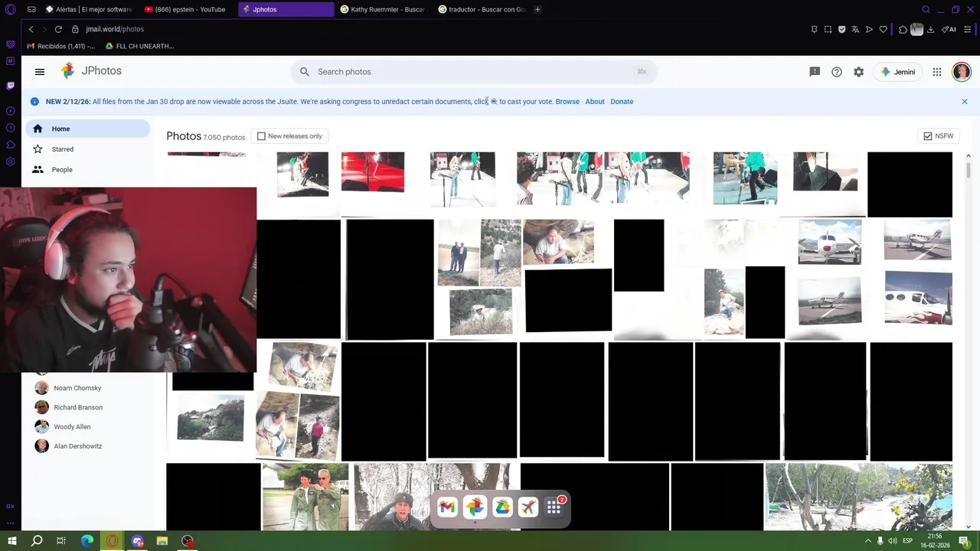This screenshot has height=551, width=980.
Task: Show hidden tray icons chevron
Action: point(868,541)
